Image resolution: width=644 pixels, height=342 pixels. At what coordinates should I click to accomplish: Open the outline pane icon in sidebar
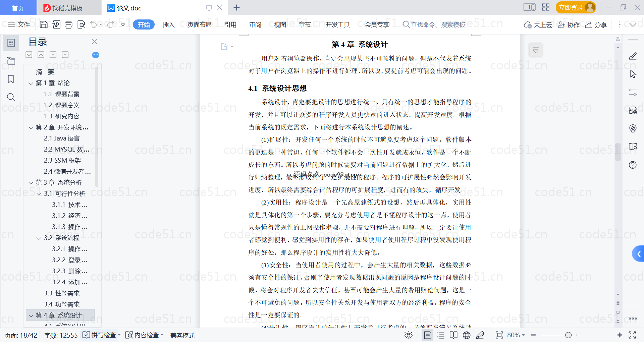coord(11,43)
